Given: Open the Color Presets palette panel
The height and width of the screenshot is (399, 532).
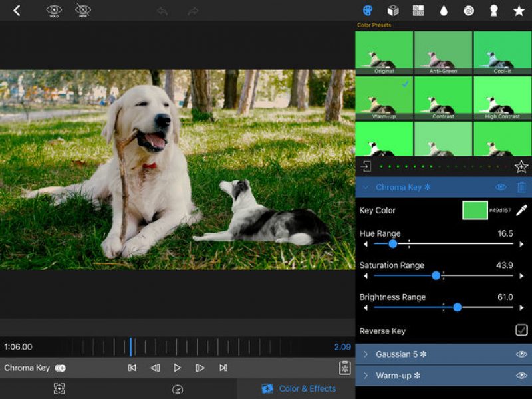Looking at the screenshot, I should tap(368, 10).
